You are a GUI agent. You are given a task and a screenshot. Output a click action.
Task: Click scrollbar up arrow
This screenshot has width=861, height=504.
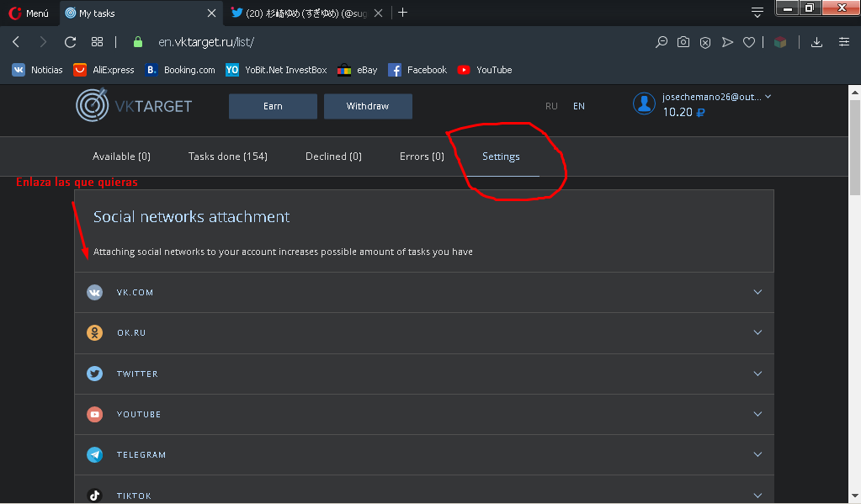tap(855, 92)
